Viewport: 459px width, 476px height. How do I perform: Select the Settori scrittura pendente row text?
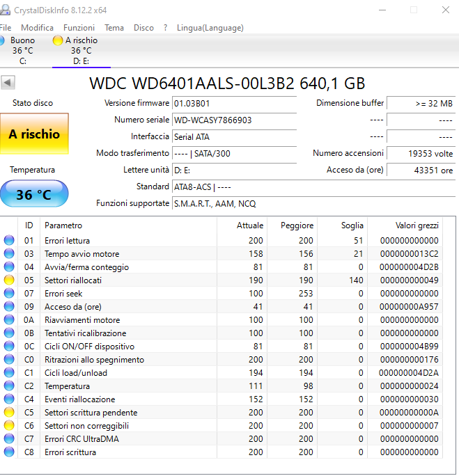[x=91, y=412]
